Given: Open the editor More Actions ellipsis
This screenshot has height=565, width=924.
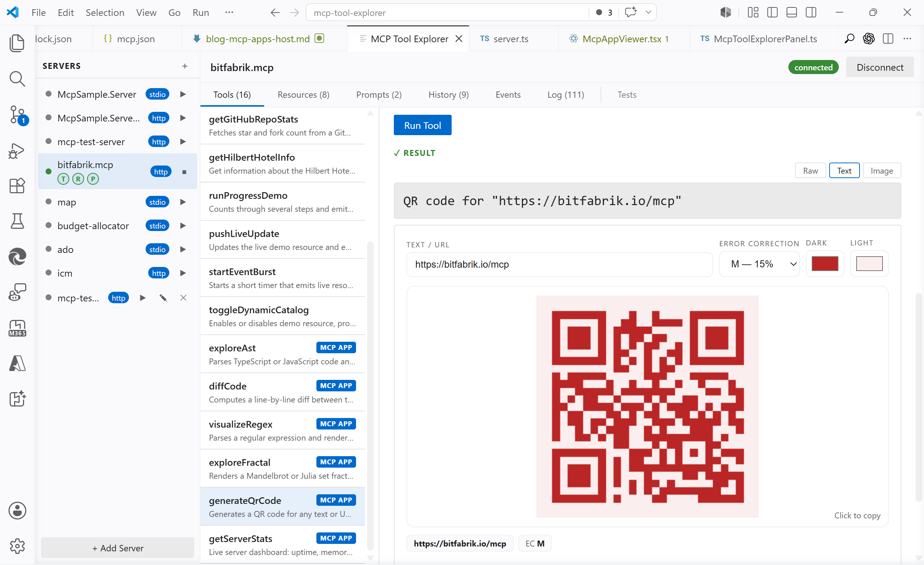Looking at the screenshot, I should (907, 39).
